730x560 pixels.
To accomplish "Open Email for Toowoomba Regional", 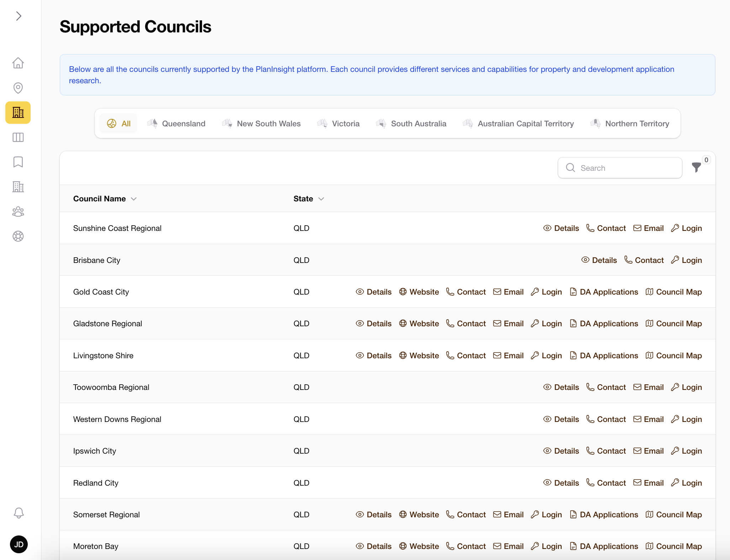I will (x=649, y=387).
